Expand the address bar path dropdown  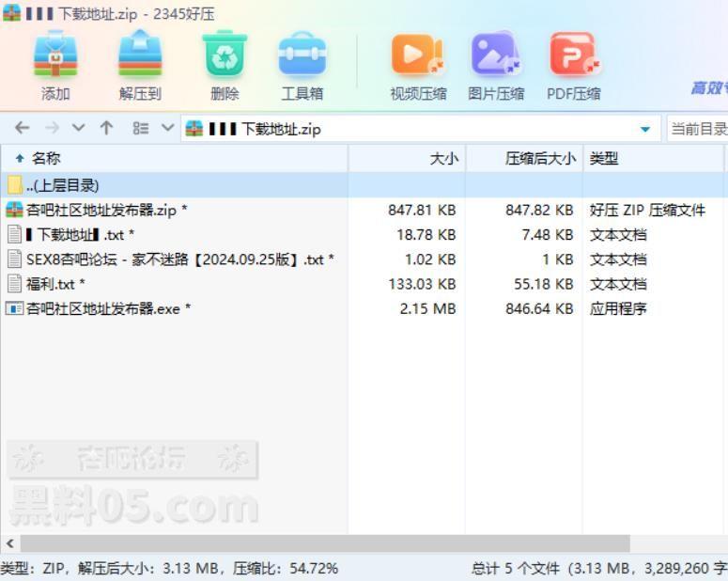click(x=644, y=129)
